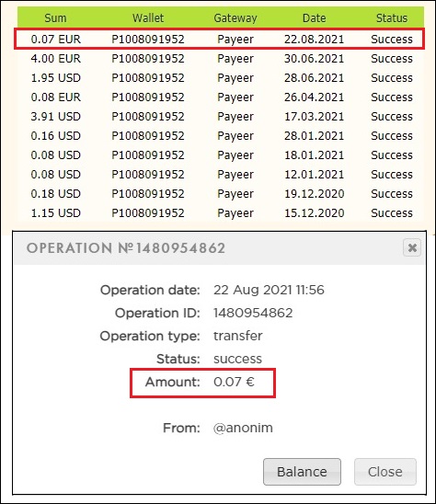Click the Balance button
This screenshot has height=504, width=436.
tap(302, 472)
